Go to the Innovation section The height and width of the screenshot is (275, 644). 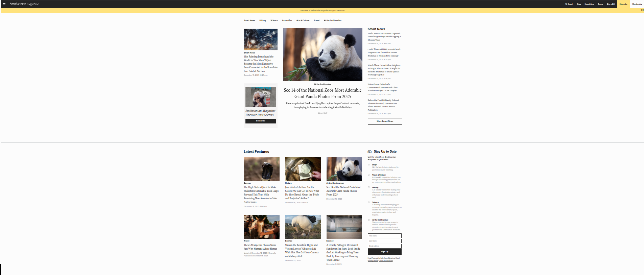pyautogui.click(x=287, y=20)
